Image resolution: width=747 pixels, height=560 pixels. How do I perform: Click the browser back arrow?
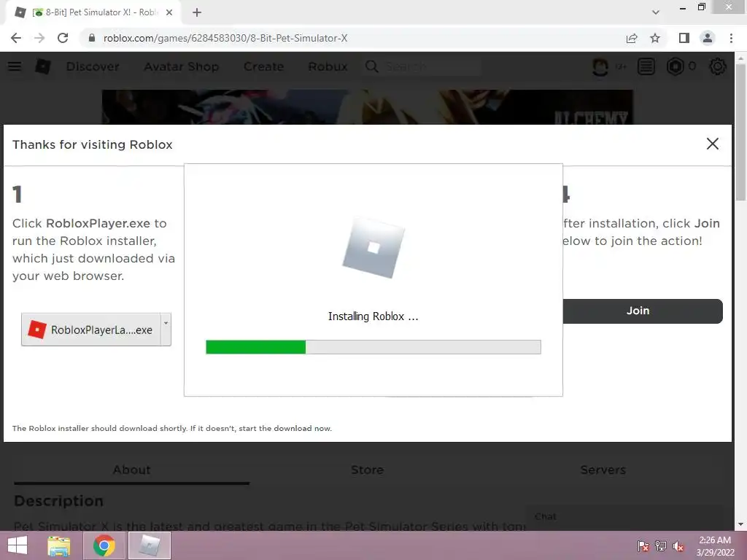tap(16, 38)
